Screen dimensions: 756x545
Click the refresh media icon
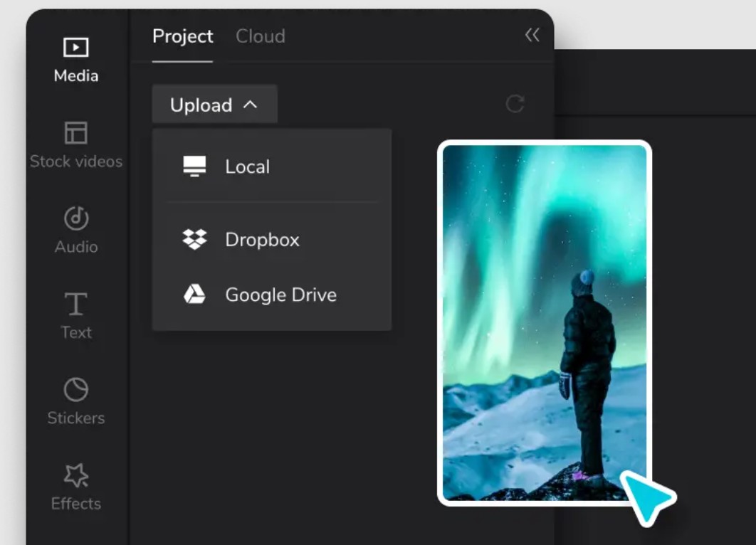coord(515,105)
